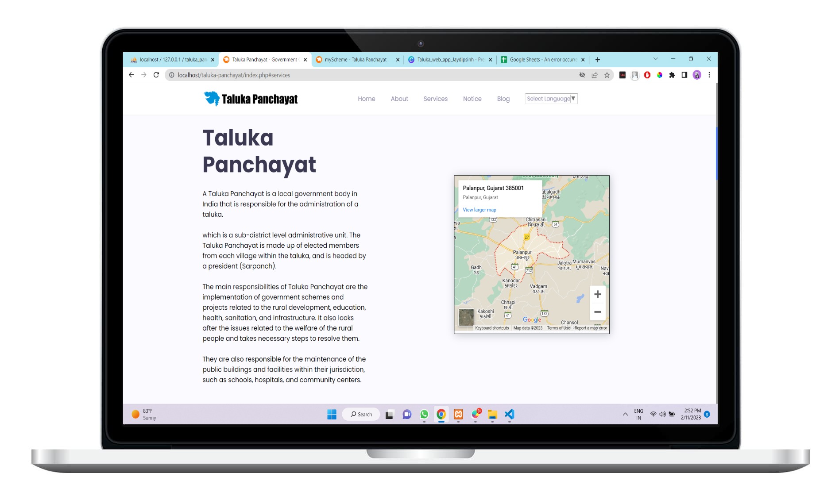The image size is (839, 504).
Task: Open the colorful app with 9+ badge
Action: tap(476, 414)
